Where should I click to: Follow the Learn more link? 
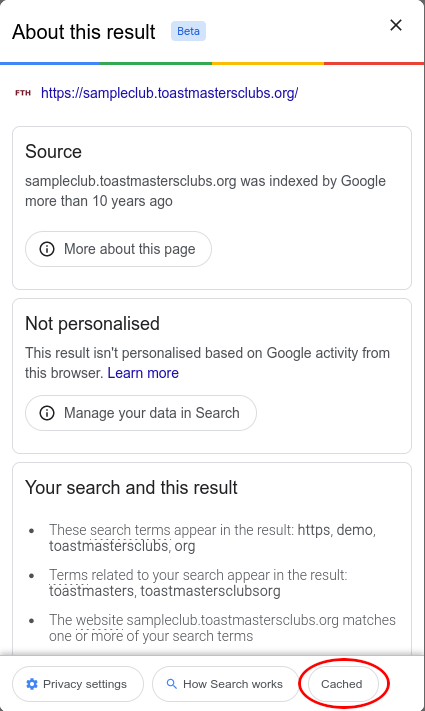(143, 373)
